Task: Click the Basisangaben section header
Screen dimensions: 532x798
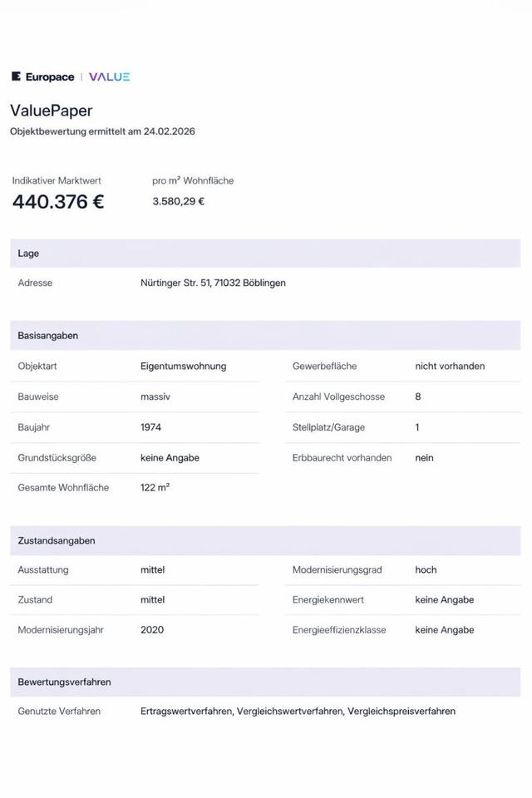Action: coord(48,336)
